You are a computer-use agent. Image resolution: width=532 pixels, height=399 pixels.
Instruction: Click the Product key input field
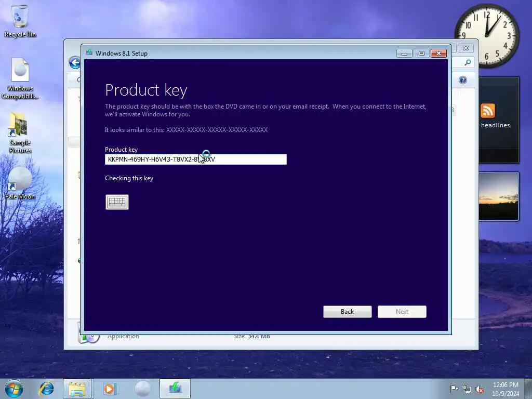(196, 159)
